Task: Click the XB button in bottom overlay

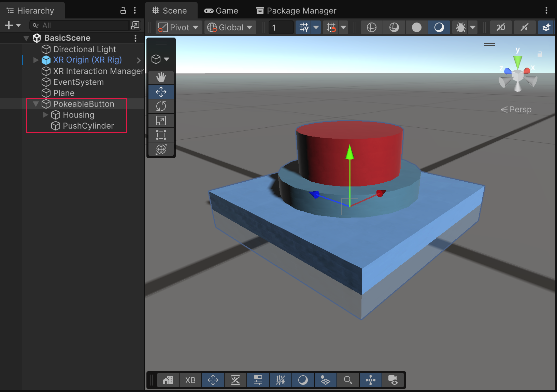Action: click(190, 380)
